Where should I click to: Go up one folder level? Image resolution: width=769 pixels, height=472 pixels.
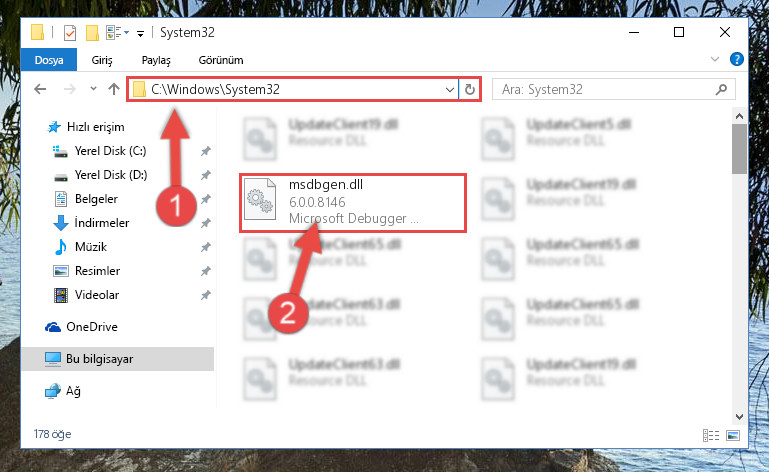click(x=114, y=89)
